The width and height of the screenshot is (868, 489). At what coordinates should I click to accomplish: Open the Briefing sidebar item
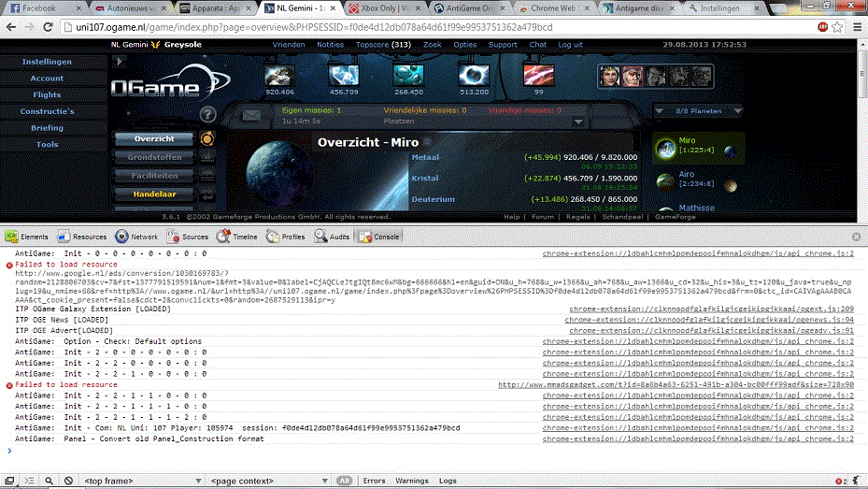tap(47, 128)
